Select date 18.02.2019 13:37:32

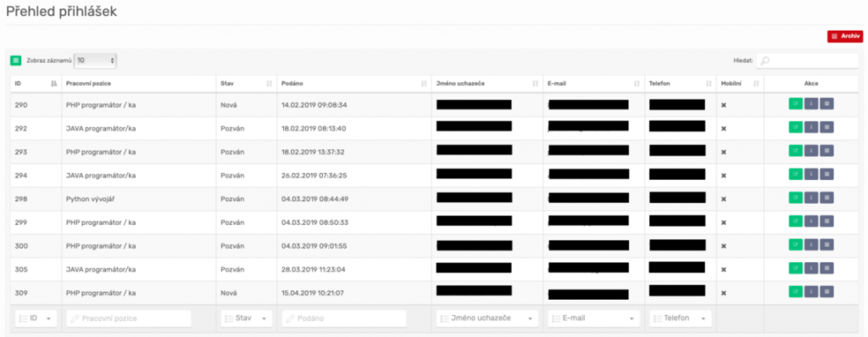(314, 152)
